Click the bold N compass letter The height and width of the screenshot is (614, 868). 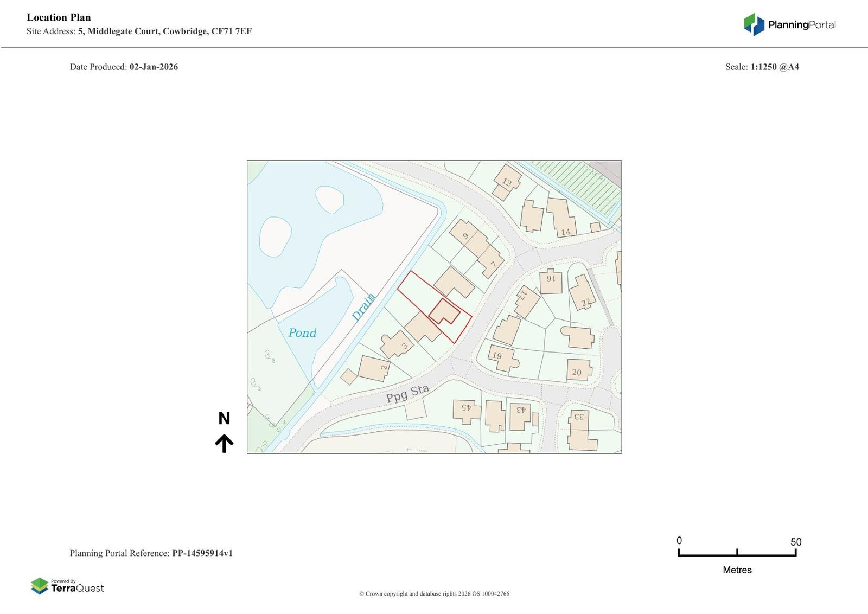[x=224, y=418]
